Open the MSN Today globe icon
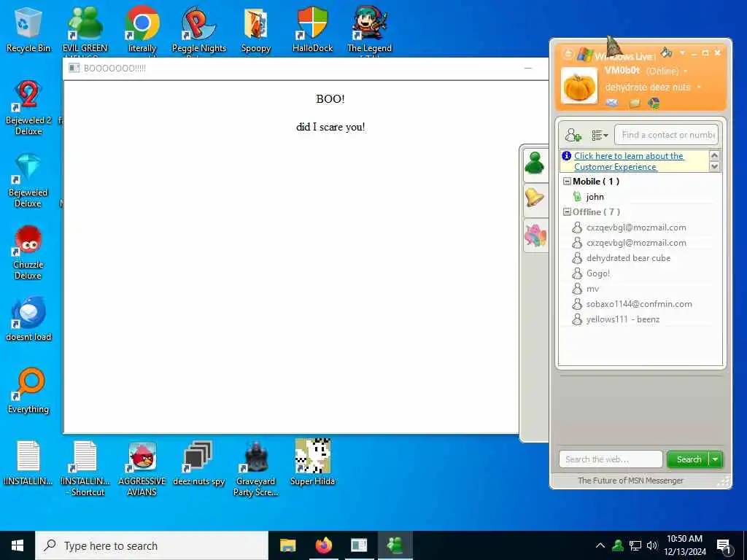 (x=654, y=103)
